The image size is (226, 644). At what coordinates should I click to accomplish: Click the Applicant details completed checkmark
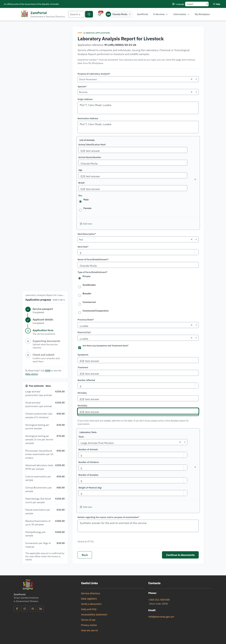click(28, 320)
